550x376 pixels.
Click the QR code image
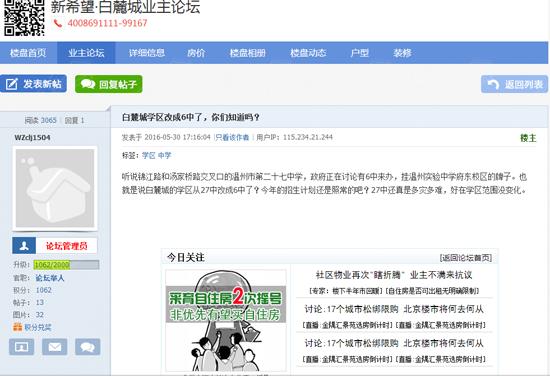(24, 17)
